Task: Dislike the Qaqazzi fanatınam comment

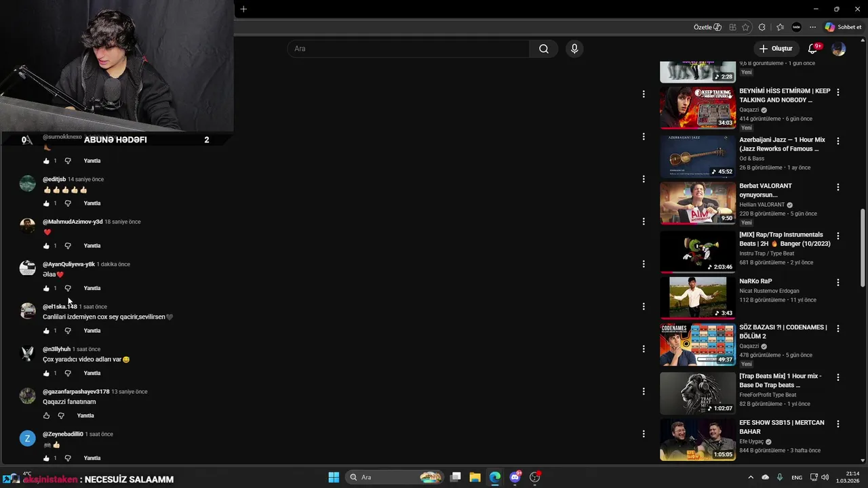Action: [61, 415]
